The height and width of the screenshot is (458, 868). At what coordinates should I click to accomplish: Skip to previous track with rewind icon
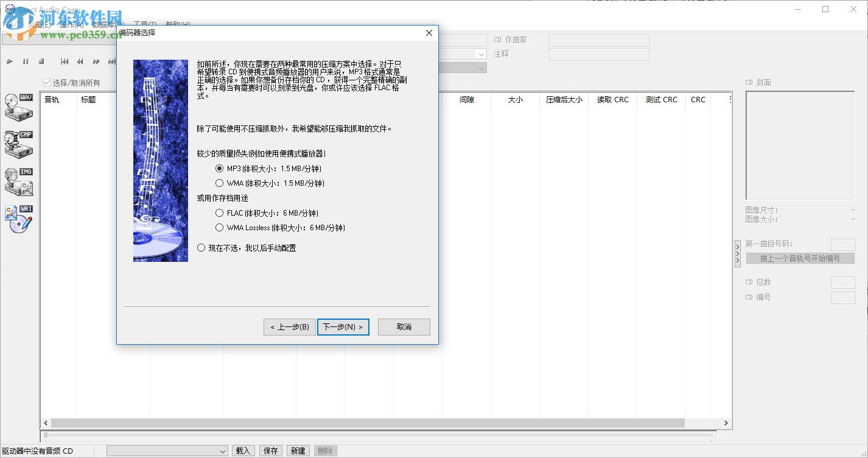click(x=63, y=61)
